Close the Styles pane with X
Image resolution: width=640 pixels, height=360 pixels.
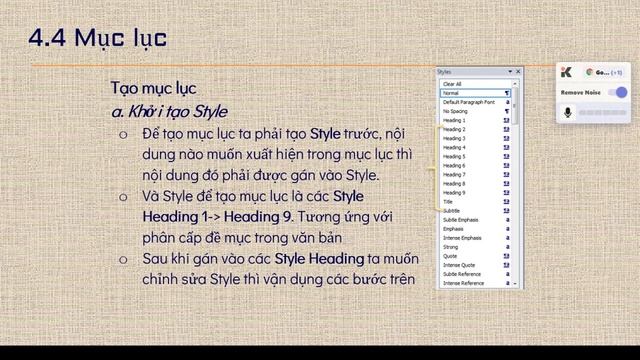click(518, 71)
